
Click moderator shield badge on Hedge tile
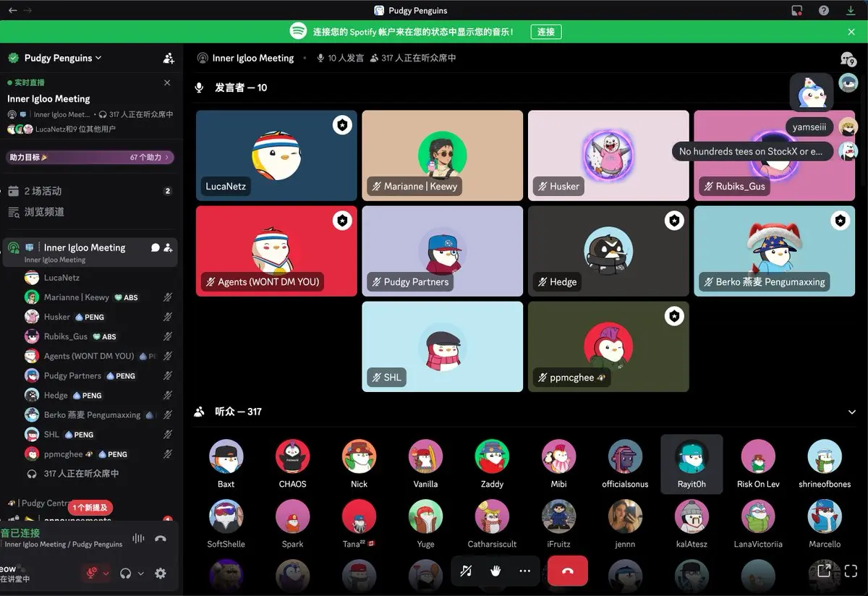(674, 221)
